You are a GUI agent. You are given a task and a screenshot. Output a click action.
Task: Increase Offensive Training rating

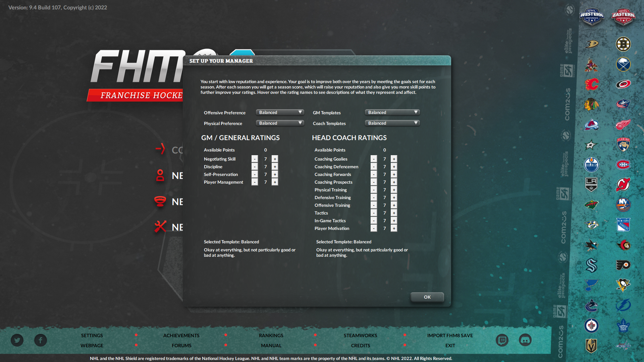pyautogui.click(x=394, y=205)
